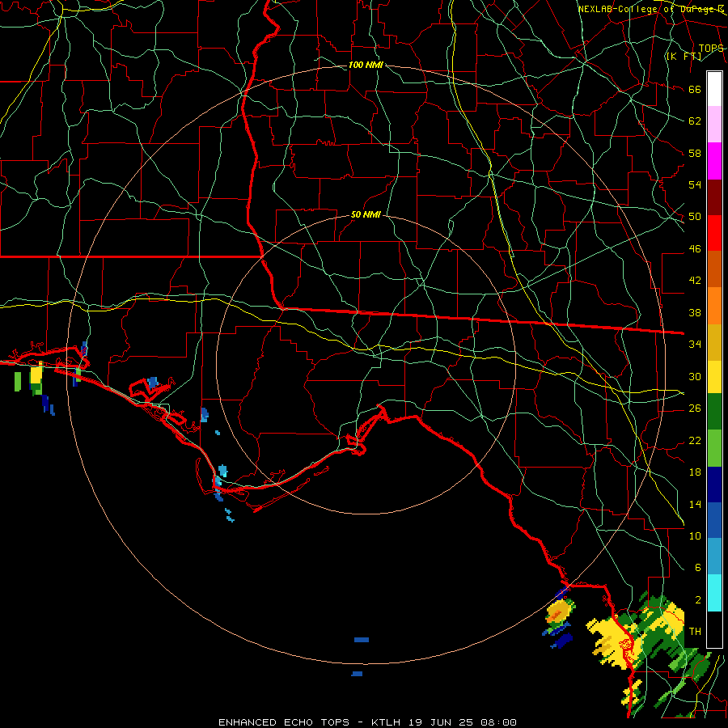Click the legend value "30"
Screen dimensions: 728x728
(695, 376)
